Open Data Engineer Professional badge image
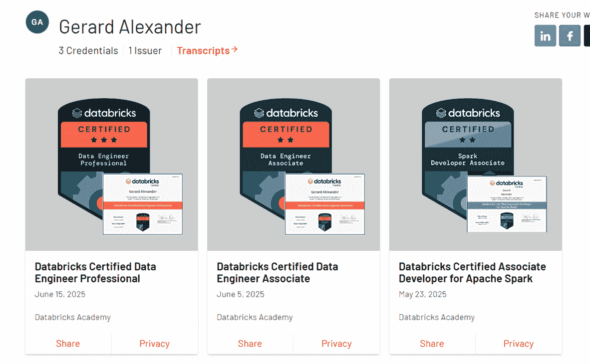Image resolution: width=590 pixels, height=364 pixels. click(x=112, y=165)
